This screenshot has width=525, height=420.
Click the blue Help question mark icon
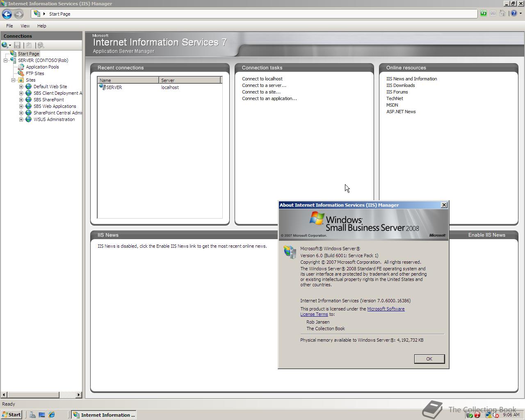[x=514, y=14]
